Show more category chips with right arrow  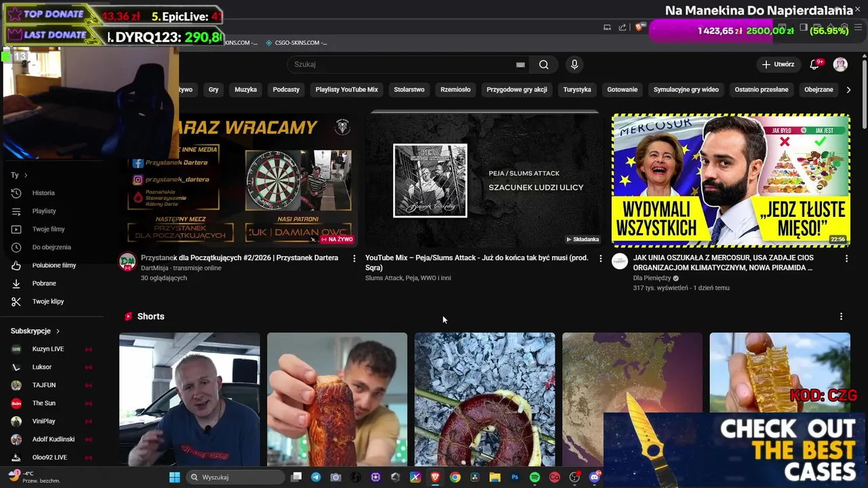[848, 89]
